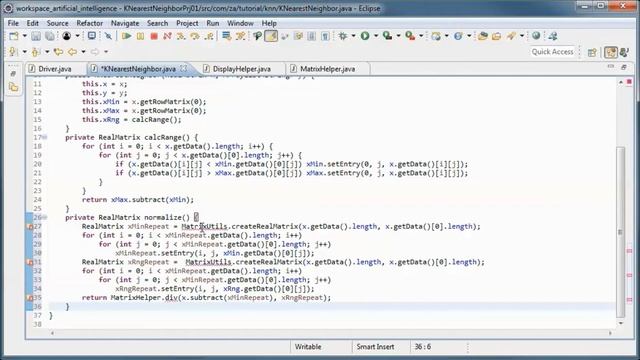Click the Last Edit Location icon
This screenshot has height=360, width=640.
(x=58, y=52)
